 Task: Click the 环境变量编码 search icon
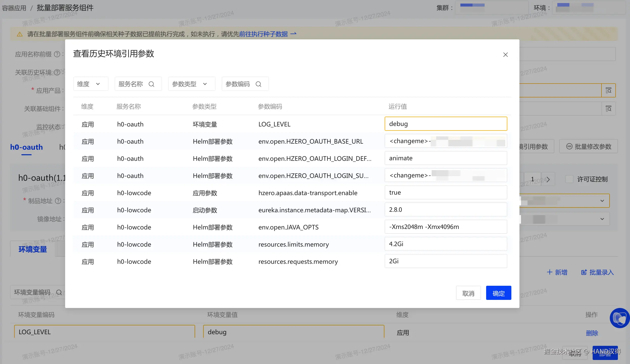59,292
